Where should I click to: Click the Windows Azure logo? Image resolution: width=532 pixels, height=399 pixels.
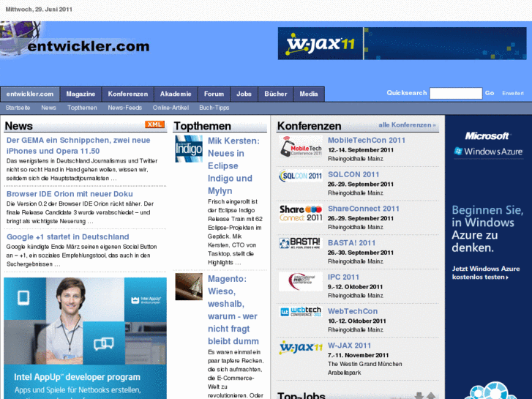coord(489,152)
